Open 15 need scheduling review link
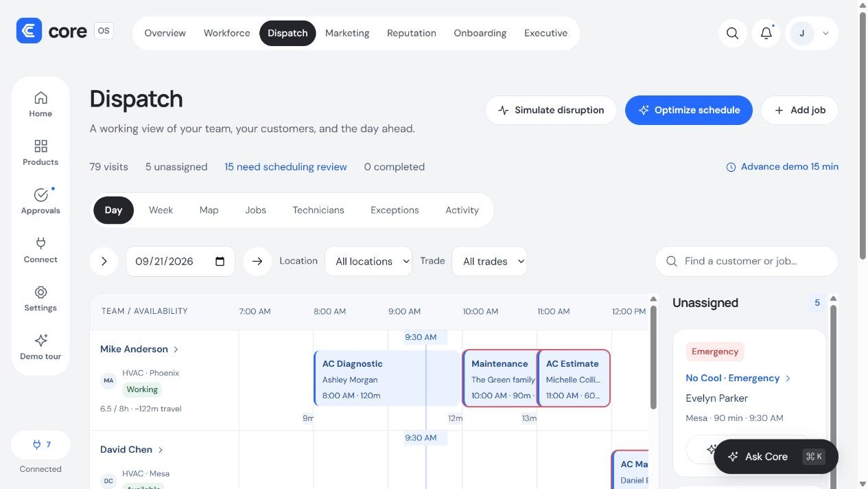868x489 pixels. (285, 167)
